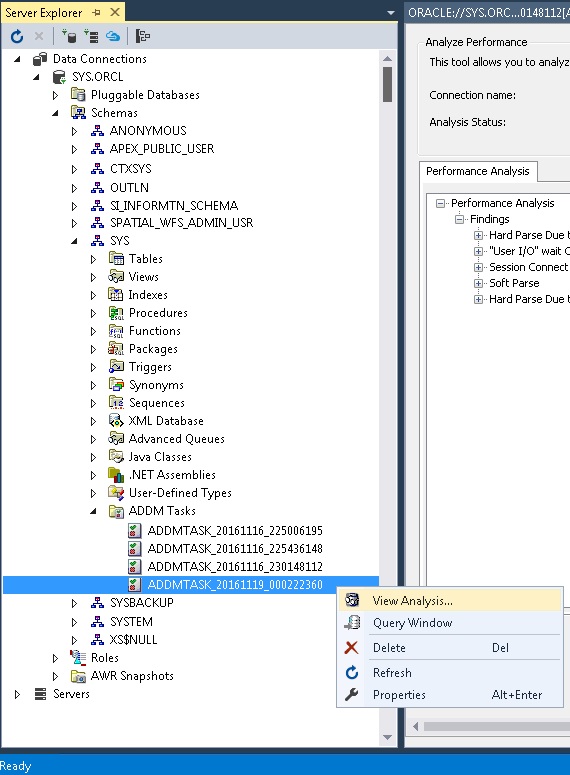
Task: Click the Schemas folder icon
Action: coord(78,112)
